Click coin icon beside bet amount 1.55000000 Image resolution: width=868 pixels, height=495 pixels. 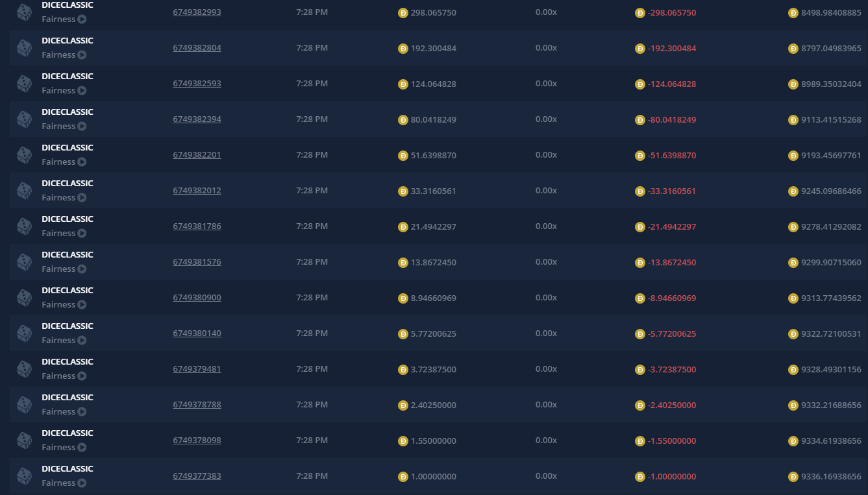[x=403, y=441]
